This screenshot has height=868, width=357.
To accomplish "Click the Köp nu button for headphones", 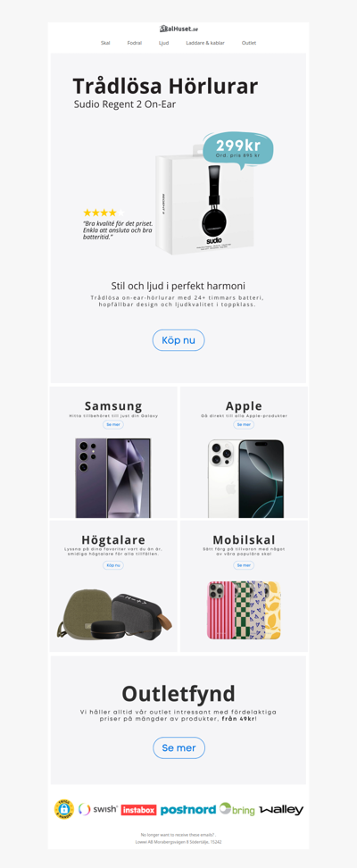I will click(178, 340).
